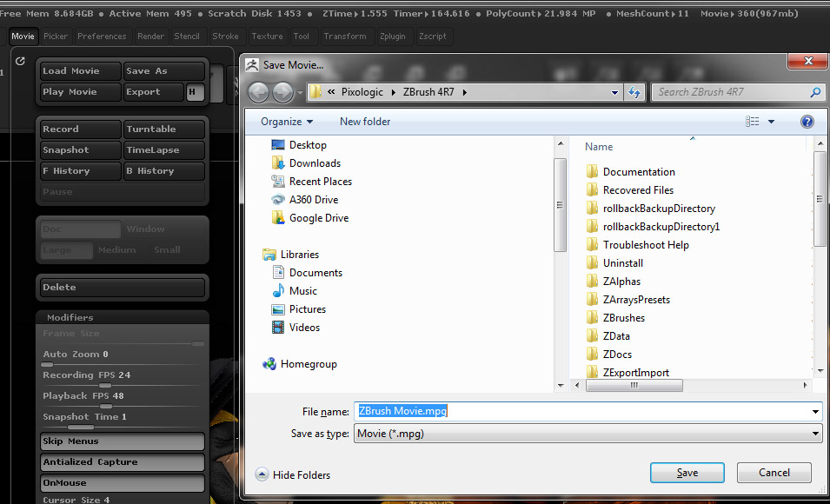
Task: Select Homegroup in navigation pane
Action: (x=300, y=364)
